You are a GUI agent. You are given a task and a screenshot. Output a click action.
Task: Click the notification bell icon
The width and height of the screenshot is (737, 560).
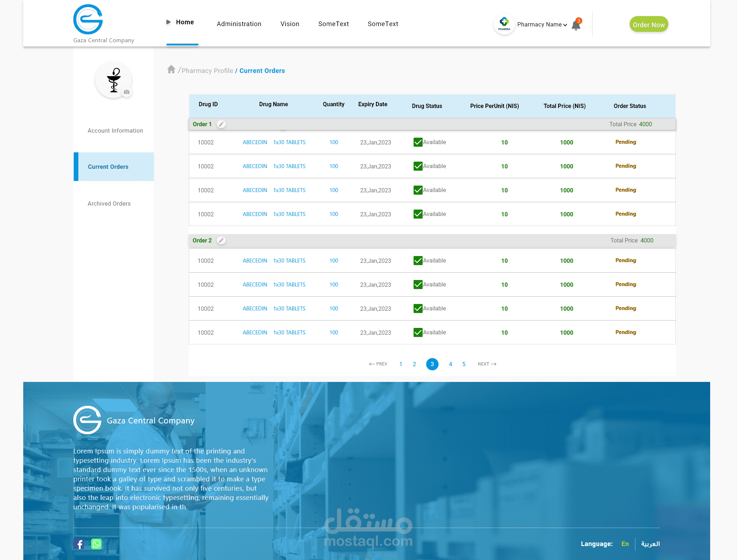[576, 25]
